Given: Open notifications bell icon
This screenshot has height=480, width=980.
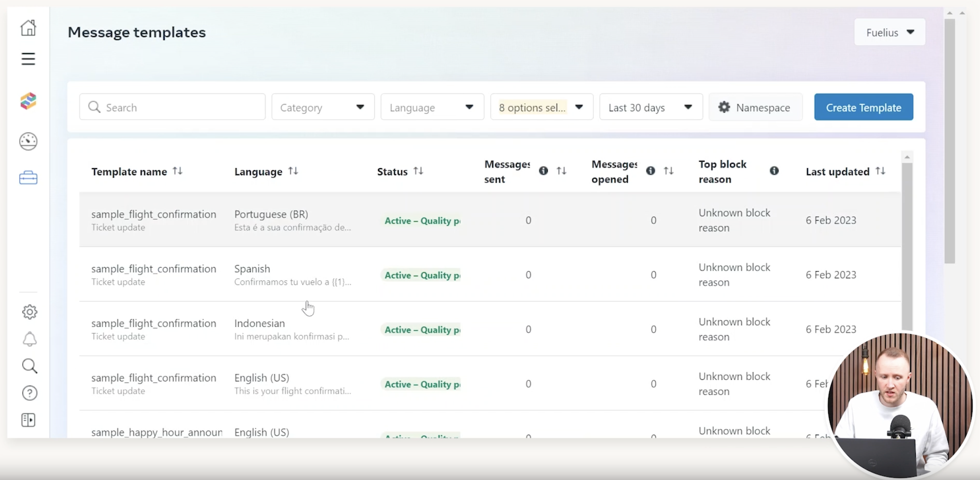Looking at the screenshot, I should coord(29,339).
